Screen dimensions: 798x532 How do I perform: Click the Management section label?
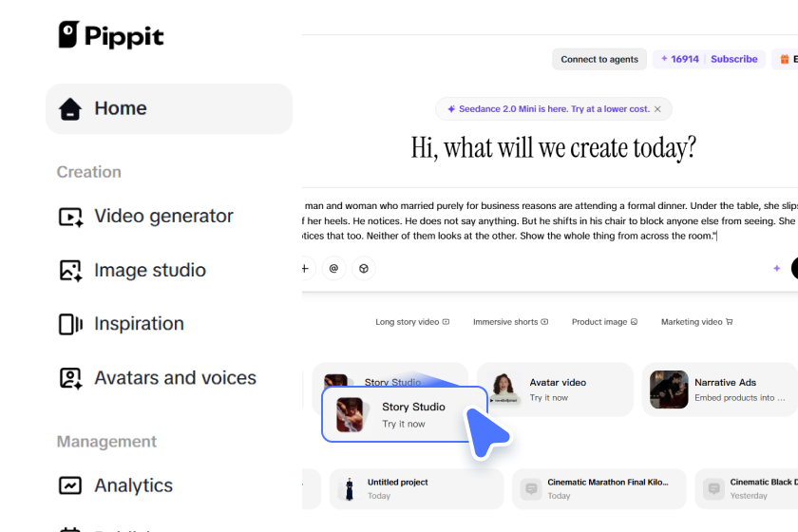pyautogui.click(x=106, y=442)
